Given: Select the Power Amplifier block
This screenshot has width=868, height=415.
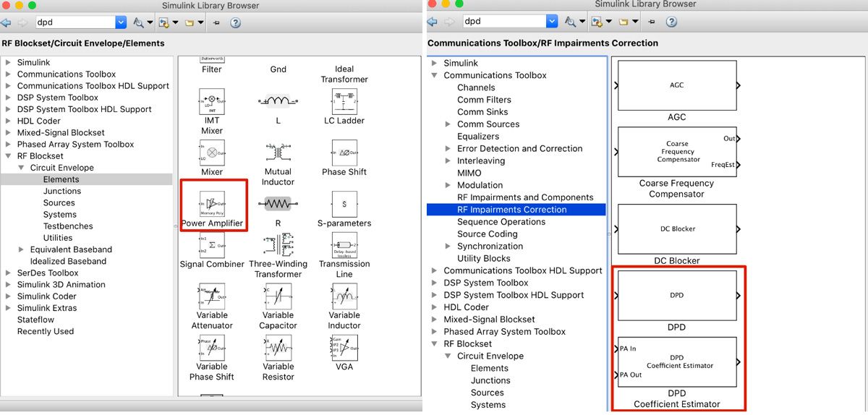Looking at the screenshot, I should tap(212, 205).
